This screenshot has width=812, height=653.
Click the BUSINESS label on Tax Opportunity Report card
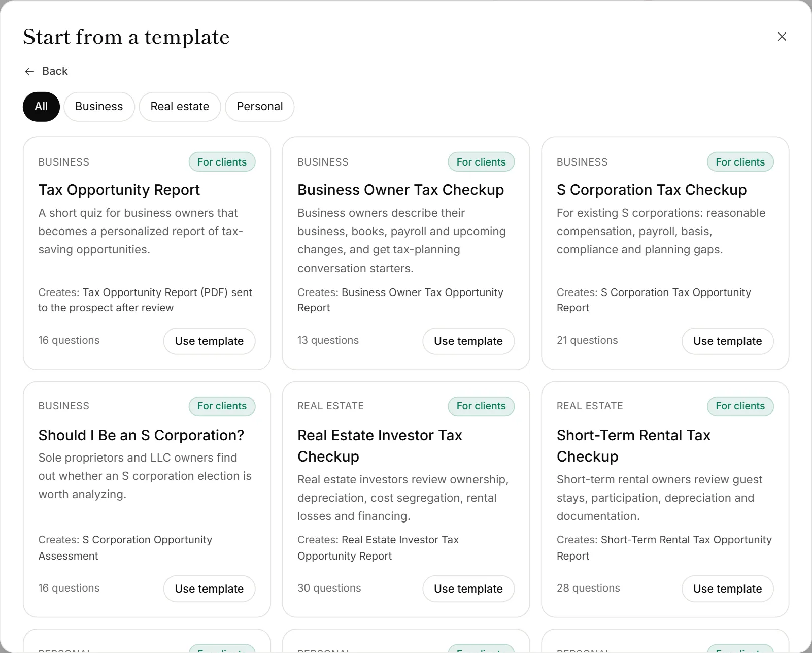64,162
